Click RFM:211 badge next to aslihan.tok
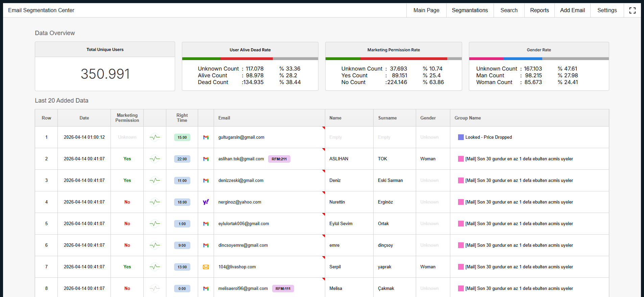 tap(279, 159)
